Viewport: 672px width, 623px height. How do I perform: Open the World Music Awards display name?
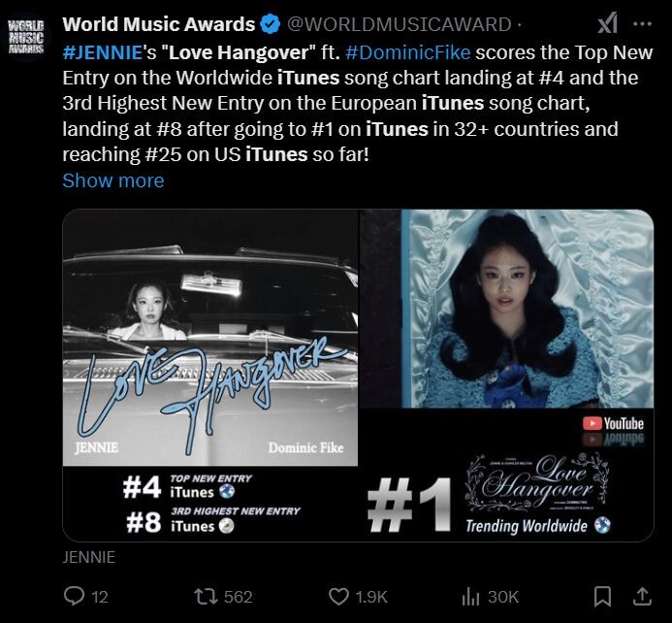(159, 24)
